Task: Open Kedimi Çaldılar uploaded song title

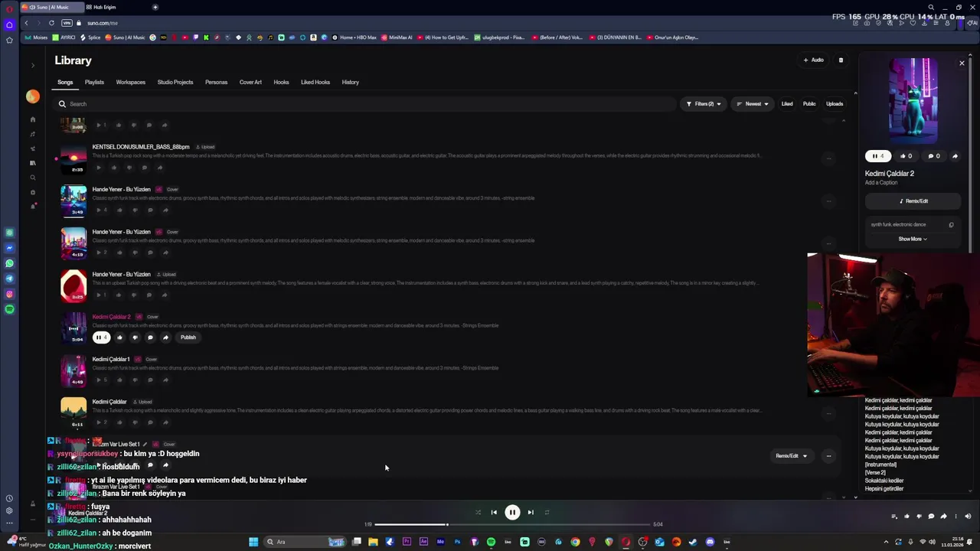Action: click(x=109, y=402)
